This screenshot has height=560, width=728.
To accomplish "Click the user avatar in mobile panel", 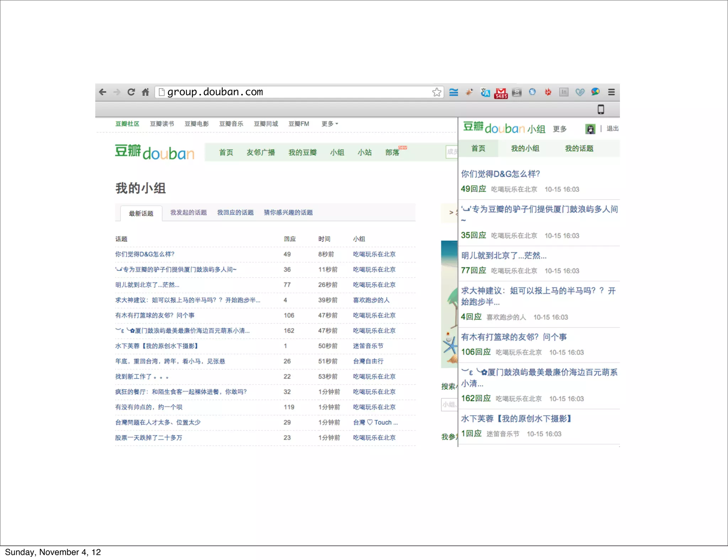I will pyautogui.click(x=590, y=129).
